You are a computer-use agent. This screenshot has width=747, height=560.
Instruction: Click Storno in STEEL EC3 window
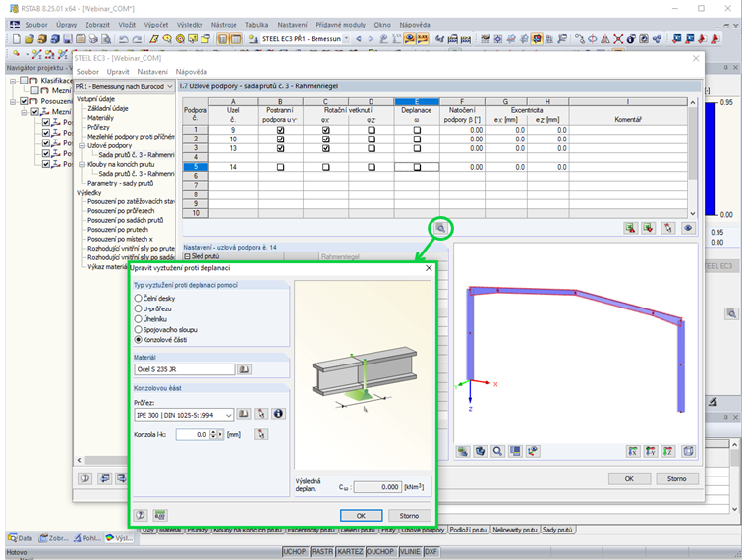pos(676,478)
